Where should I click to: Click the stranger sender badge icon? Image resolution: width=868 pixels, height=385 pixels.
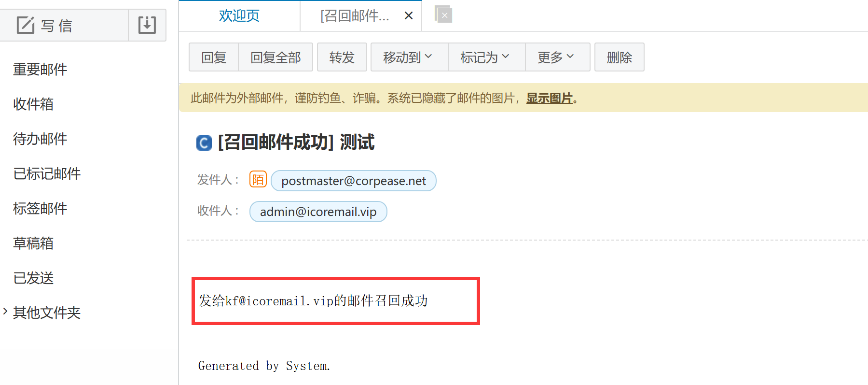[258, 180]
